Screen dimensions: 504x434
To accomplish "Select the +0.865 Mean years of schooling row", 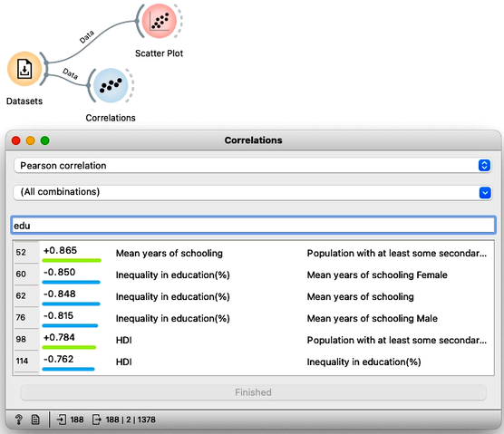I will pyautogui.click(x=253, y=253).
